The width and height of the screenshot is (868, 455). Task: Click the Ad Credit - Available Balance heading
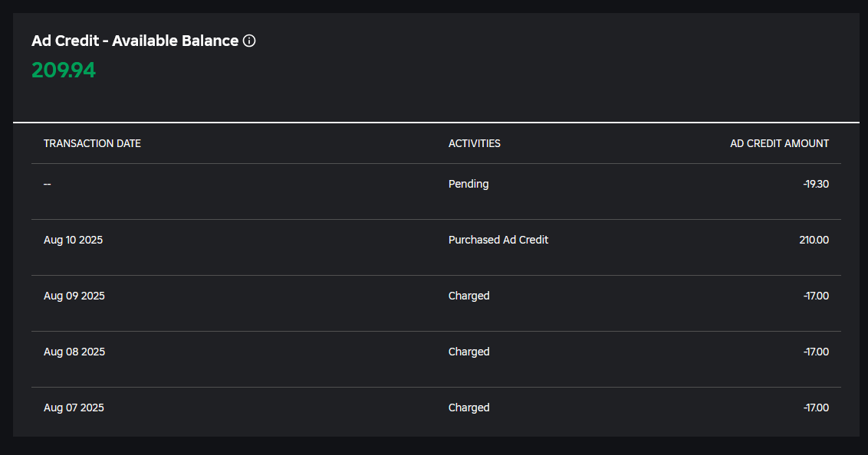[x=135, y=41]
